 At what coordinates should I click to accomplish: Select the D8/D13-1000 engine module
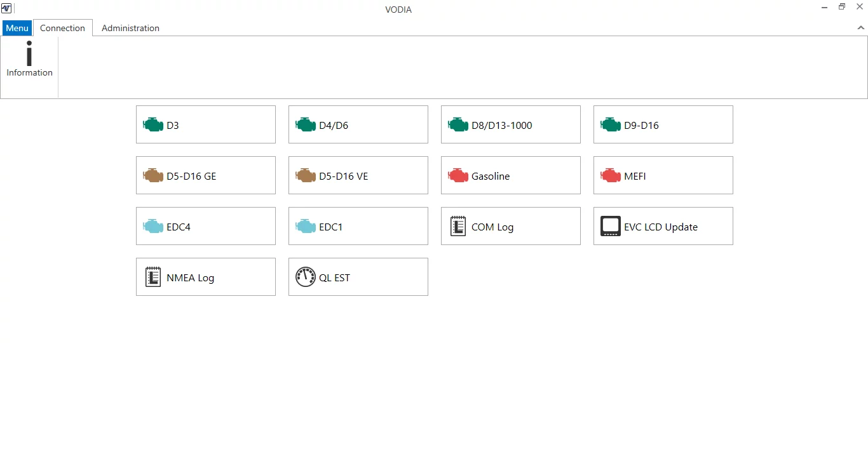(510, 124)
